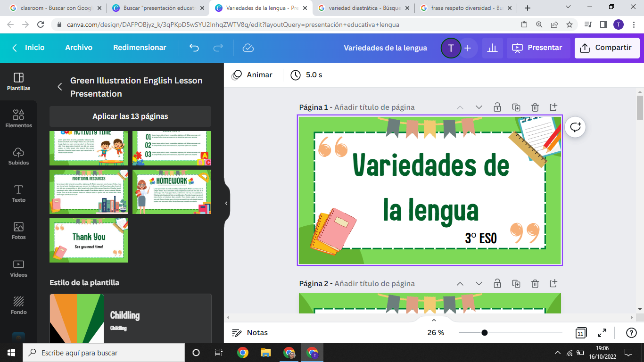Open the Animar animation options
The width and height of the screenshot is (644, 362).
252,75
